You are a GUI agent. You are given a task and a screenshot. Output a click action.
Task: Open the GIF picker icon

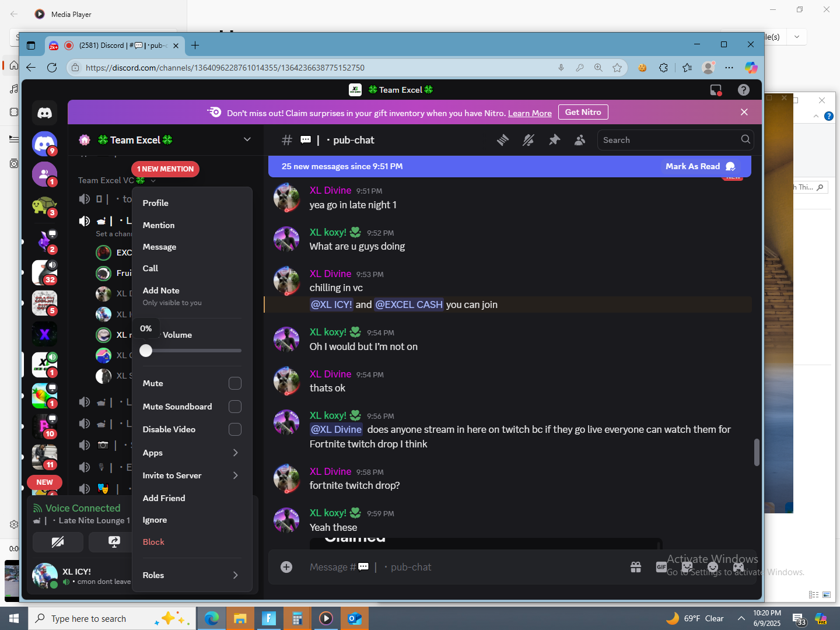pos(661,567)
